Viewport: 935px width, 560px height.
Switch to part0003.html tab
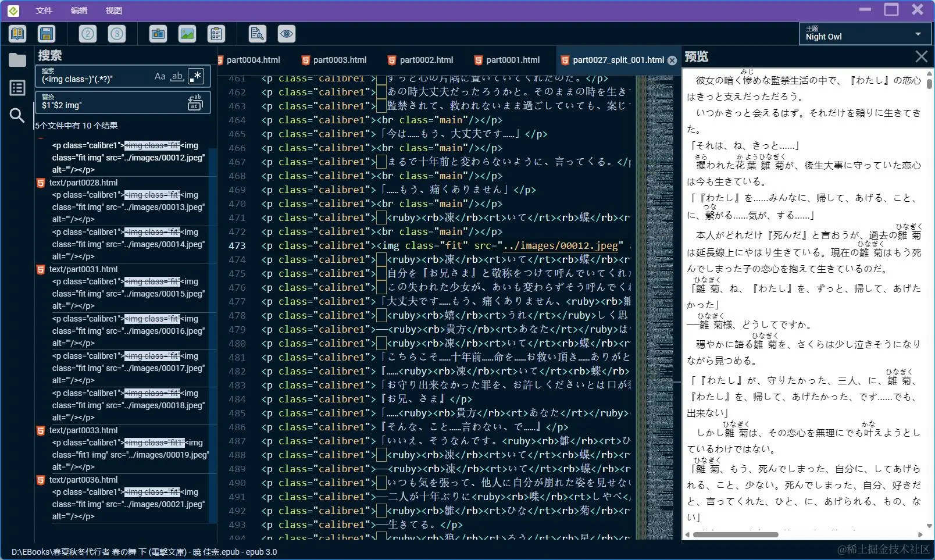(334, 60)
